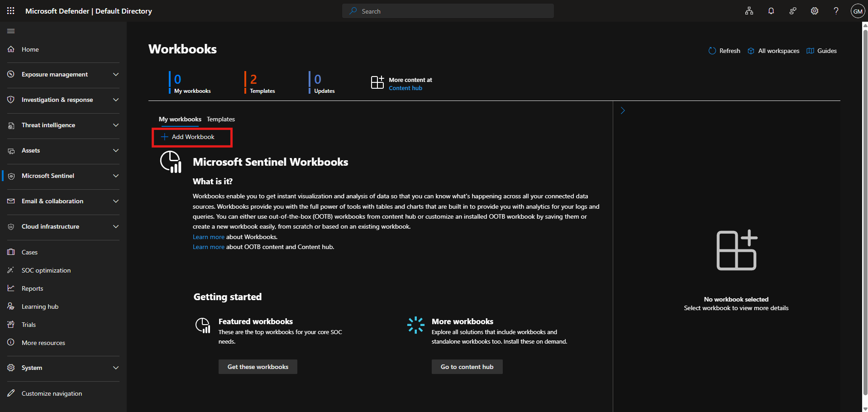Open the Settings gear in the header

pyautogui.click(x=815, y=11)
